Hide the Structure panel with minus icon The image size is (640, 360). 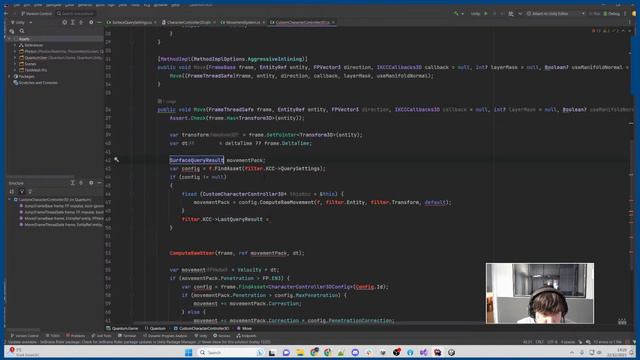coord(99,183)
